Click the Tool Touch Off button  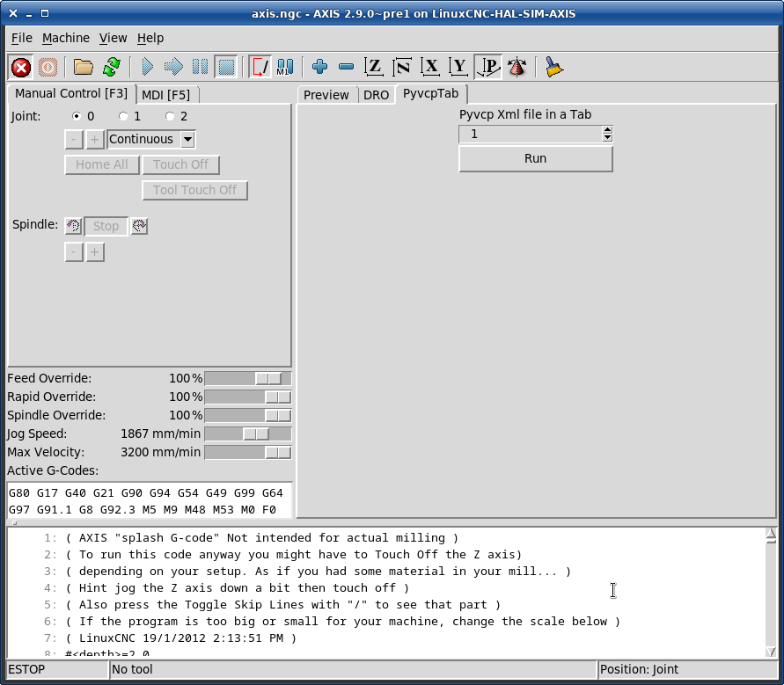195,190
